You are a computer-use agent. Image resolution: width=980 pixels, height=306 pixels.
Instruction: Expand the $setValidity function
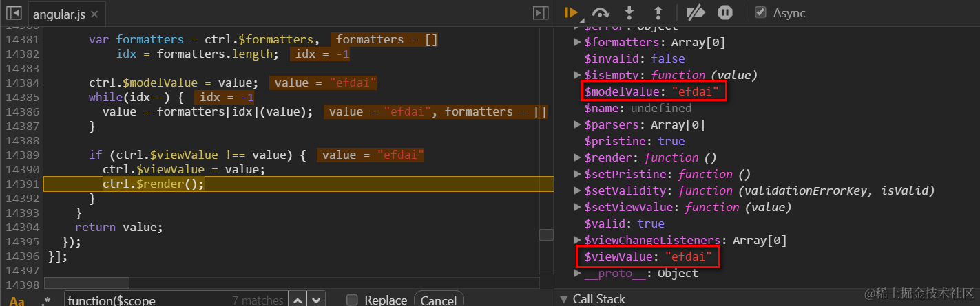(578, 190)
